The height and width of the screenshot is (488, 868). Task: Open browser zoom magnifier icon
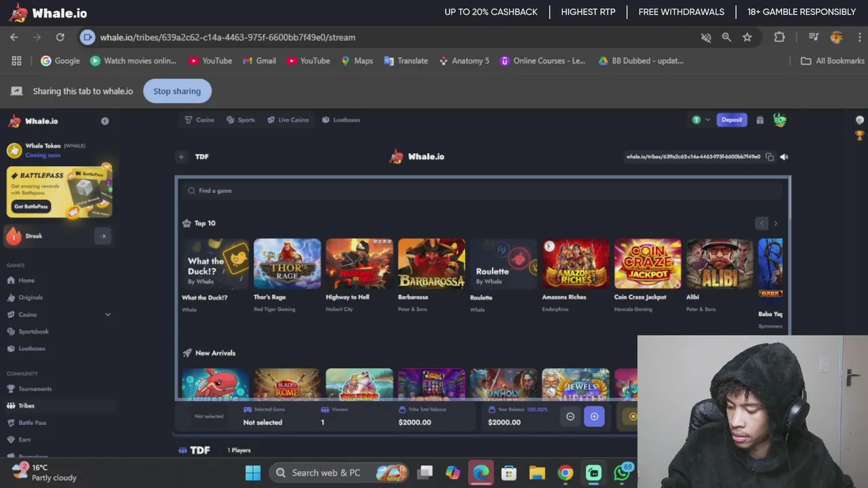tap(726, 37)
